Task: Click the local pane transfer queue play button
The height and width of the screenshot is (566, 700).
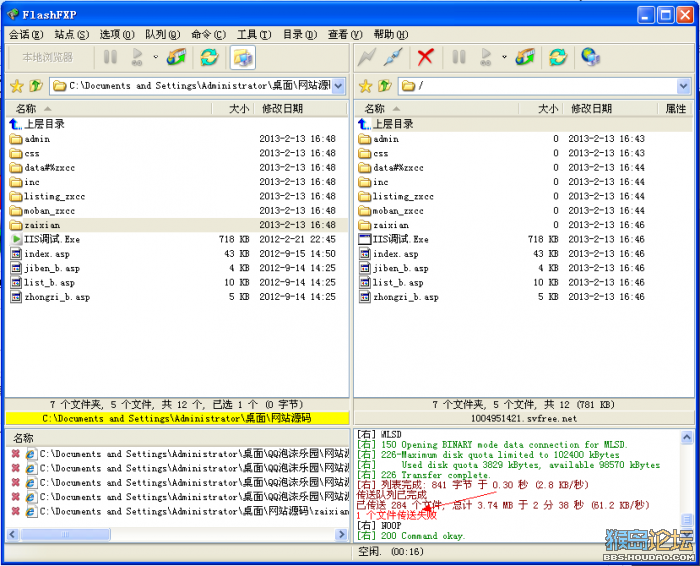Action: (x=137, y=58)
